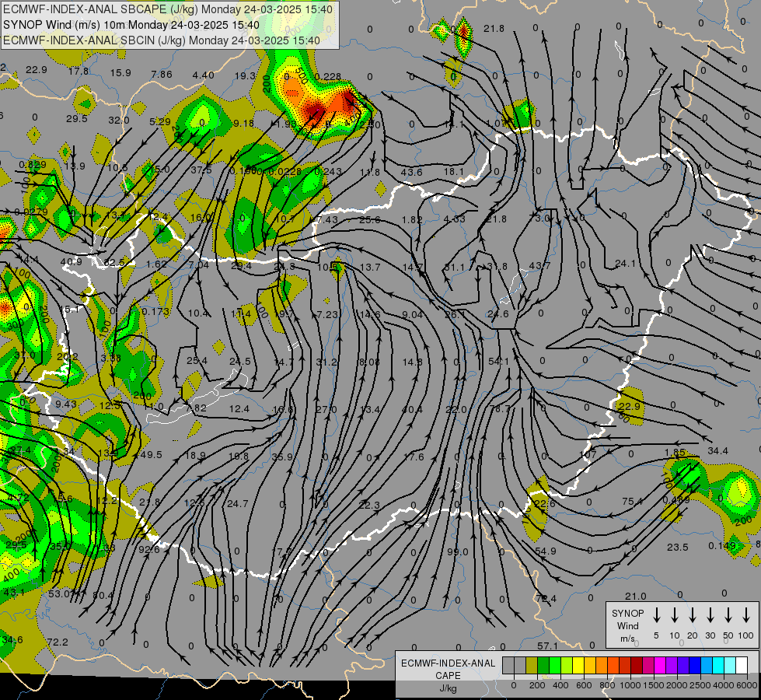Click the SYNOP wind arrow above 10
Viewport: 761px width, 700px height.
pyautogui.click(x=674, y=615)
